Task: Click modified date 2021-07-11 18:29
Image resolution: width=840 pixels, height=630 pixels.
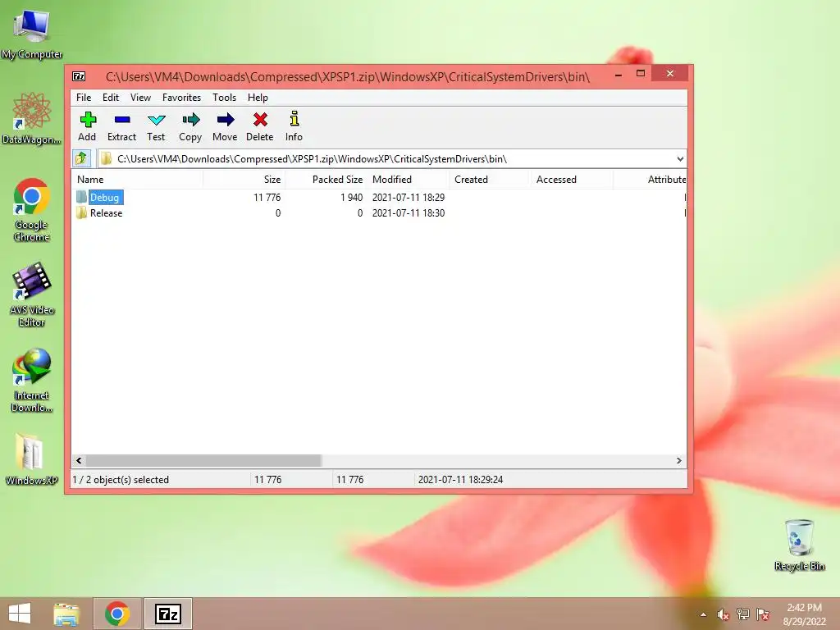Action: 409,197
